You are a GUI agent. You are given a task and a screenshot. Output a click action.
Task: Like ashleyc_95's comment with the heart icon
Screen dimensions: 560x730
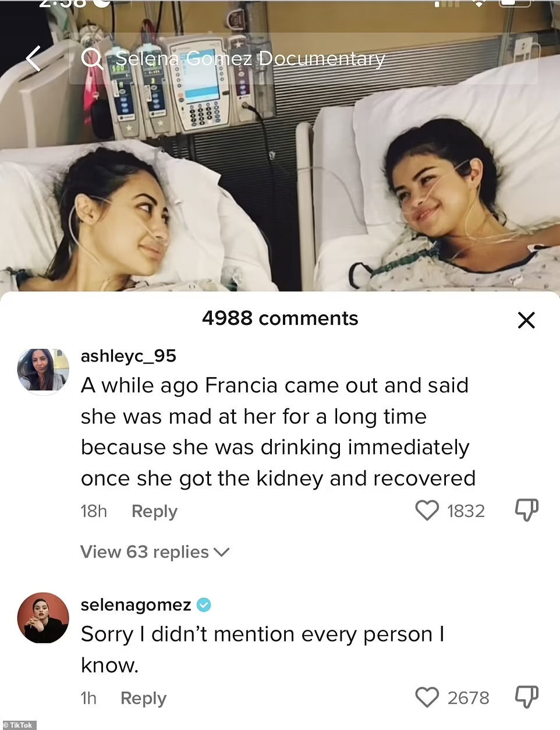(x=427, y=511)
